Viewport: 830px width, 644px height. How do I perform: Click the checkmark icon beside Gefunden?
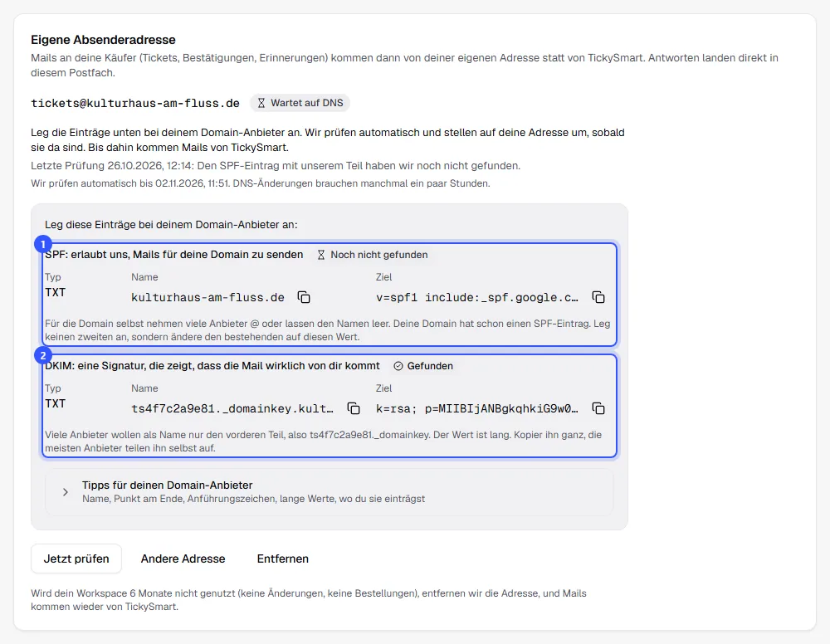[x=398, y=366]
